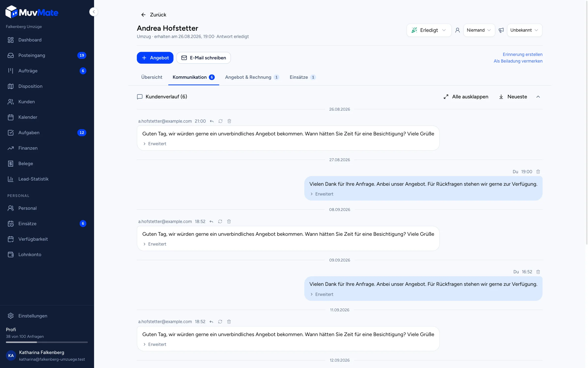The image size is (588, 368).
Task: Open the Kalender sidebar entry
Action: tap(47, 117)
